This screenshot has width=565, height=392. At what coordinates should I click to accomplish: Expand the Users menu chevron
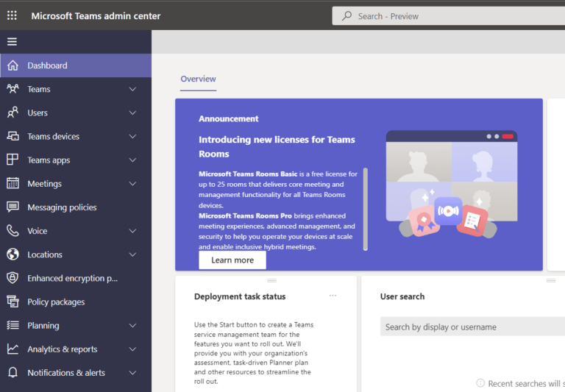coord(132,113)
